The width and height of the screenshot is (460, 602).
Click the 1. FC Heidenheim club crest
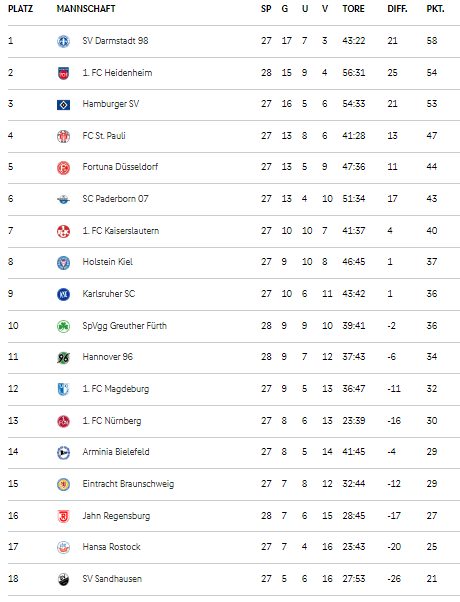(x=63, y=73)
